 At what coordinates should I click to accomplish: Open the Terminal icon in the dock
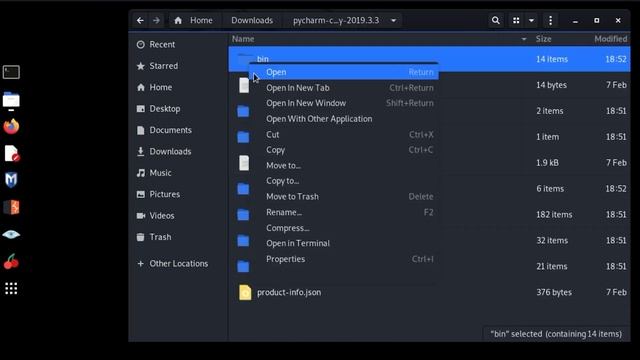11,72
